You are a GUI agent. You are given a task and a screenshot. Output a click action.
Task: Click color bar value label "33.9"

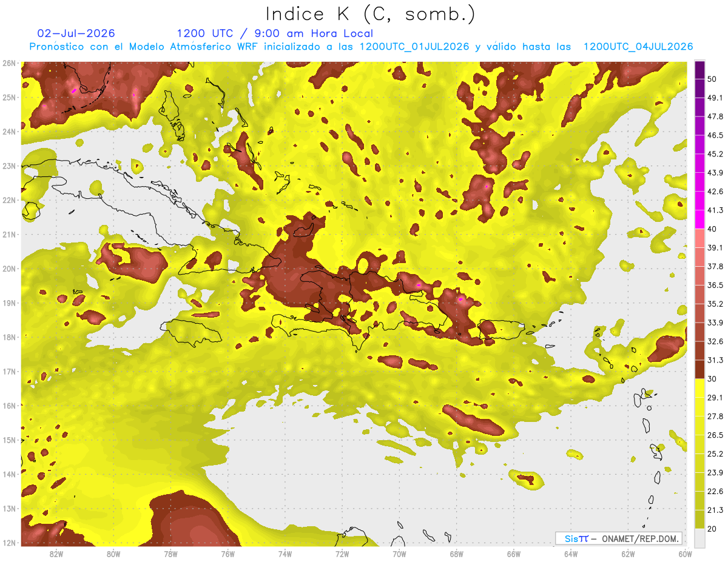pos(715,323)
